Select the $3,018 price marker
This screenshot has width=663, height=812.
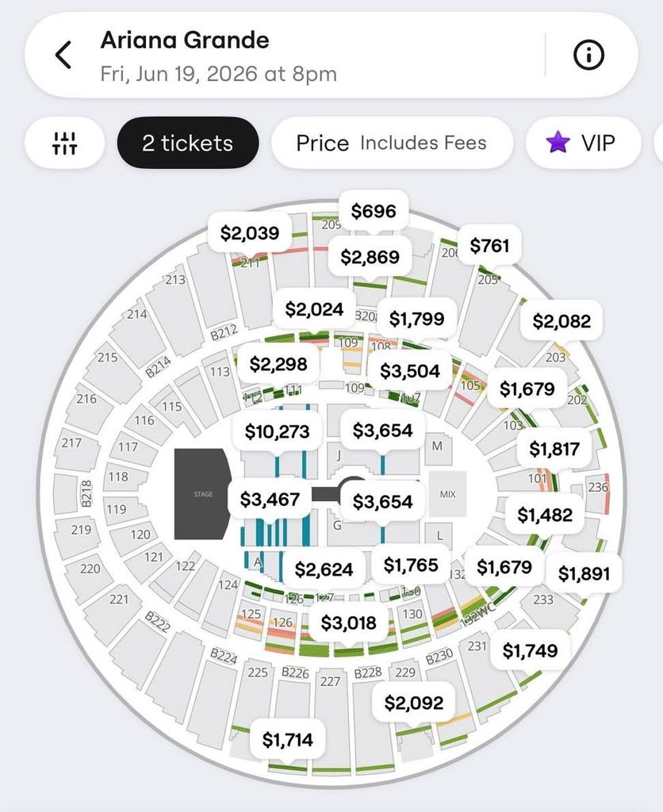pos(349,622)
